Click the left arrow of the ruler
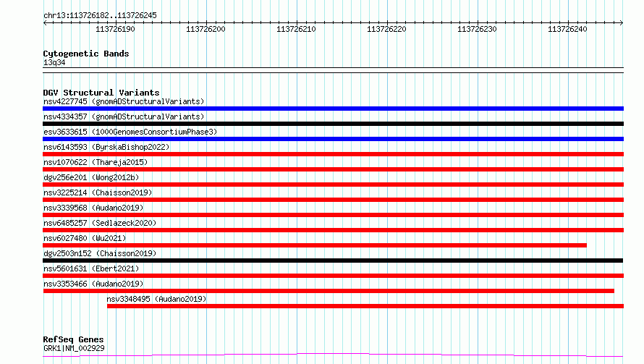This screenshot has height=364, width=644. point(45,22)
